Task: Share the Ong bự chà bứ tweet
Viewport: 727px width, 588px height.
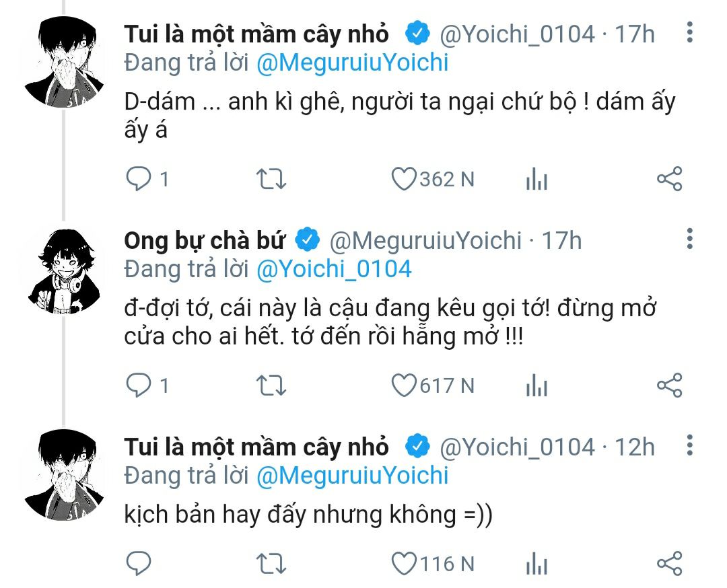Action: point(669,385)
